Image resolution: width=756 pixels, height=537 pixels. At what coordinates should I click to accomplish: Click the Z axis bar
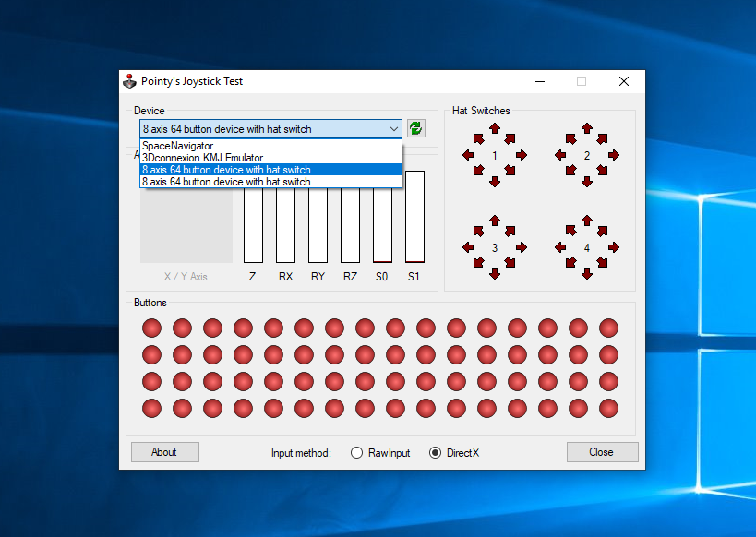click(x=253, y=225)
